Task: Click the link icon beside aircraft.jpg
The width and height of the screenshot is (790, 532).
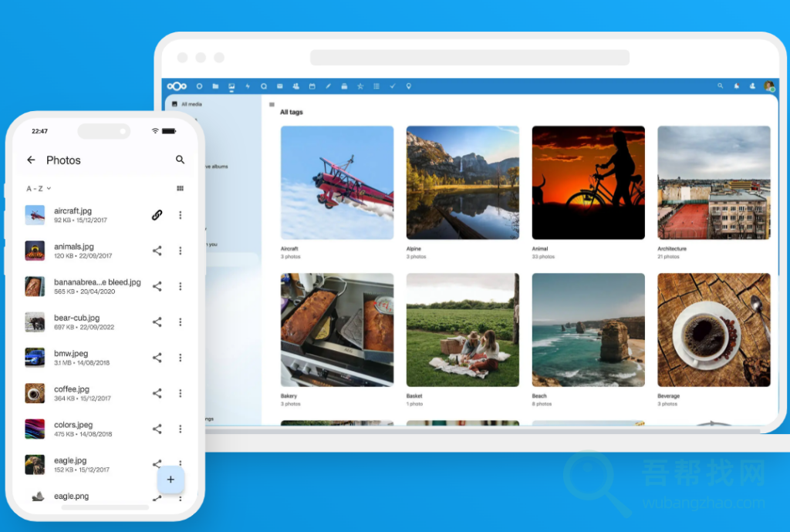Action: 157,215
